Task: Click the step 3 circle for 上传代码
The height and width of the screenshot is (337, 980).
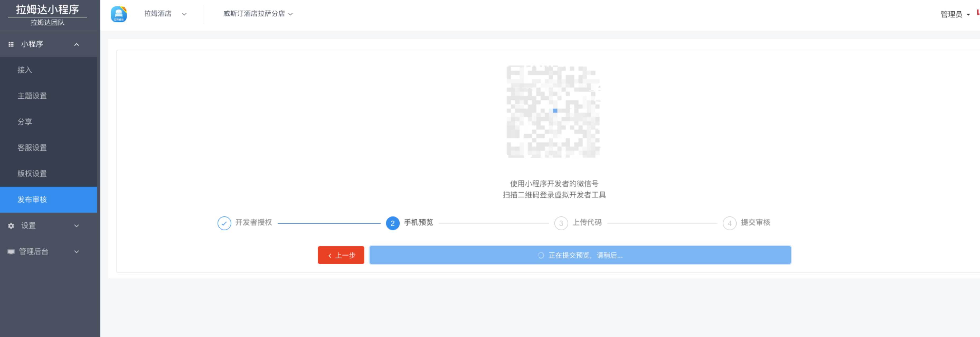Action: tap(561, 223)
